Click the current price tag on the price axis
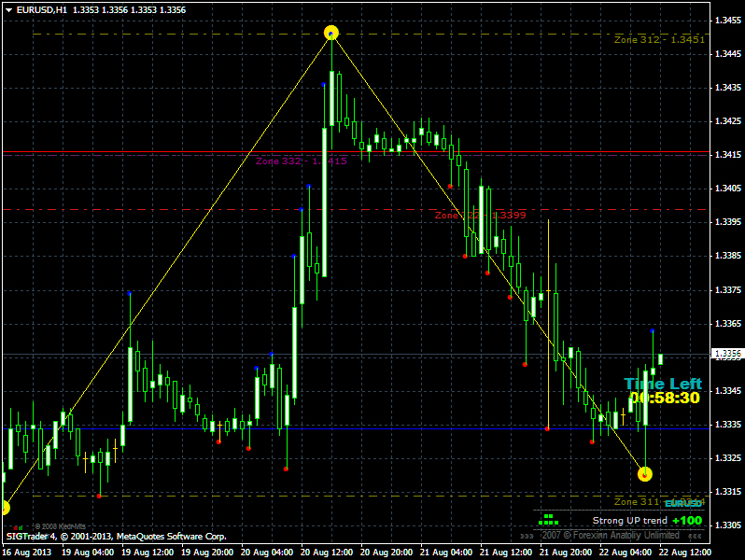745x560 pixels. tap(726, 355)
